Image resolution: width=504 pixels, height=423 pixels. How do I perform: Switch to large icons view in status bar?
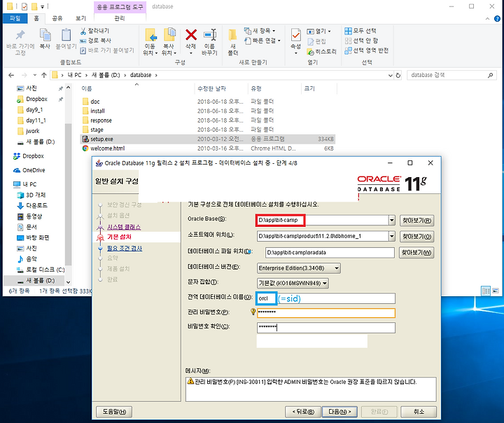coord(496,291)
